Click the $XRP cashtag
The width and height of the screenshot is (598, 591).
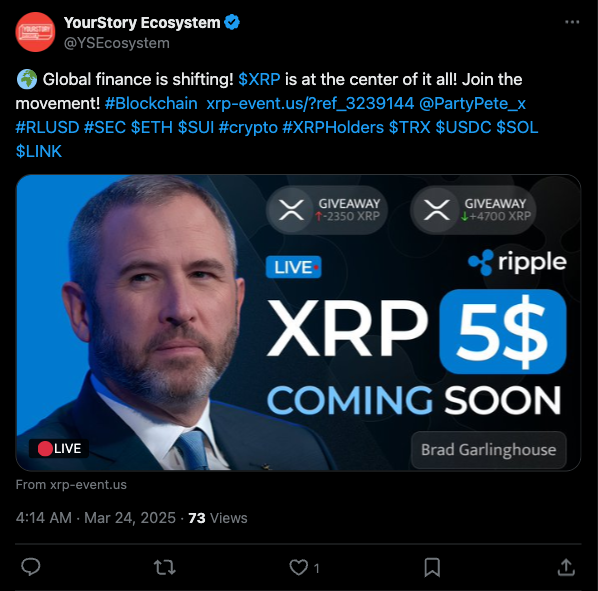point(259,79)
